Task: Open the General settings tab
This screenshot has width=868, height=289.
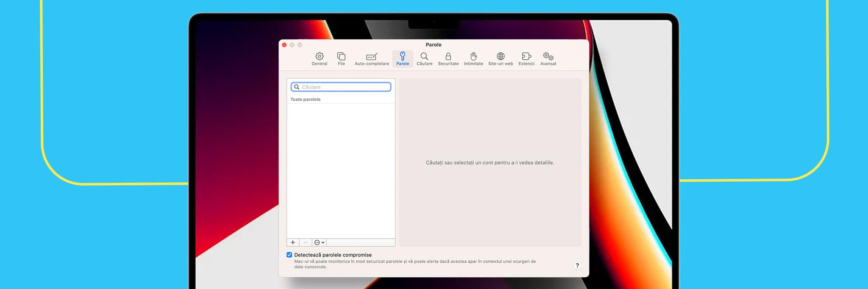Action: pos(319,59)
